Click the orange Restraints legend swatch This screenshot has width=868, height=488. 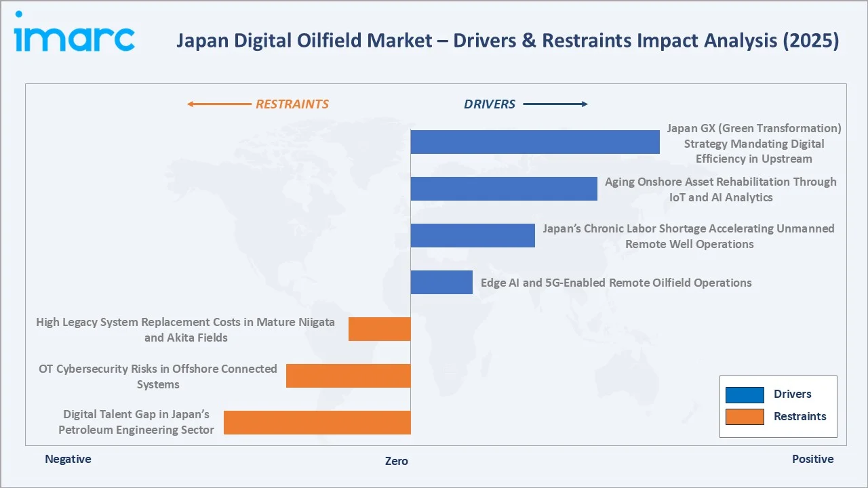click(745, 417)
